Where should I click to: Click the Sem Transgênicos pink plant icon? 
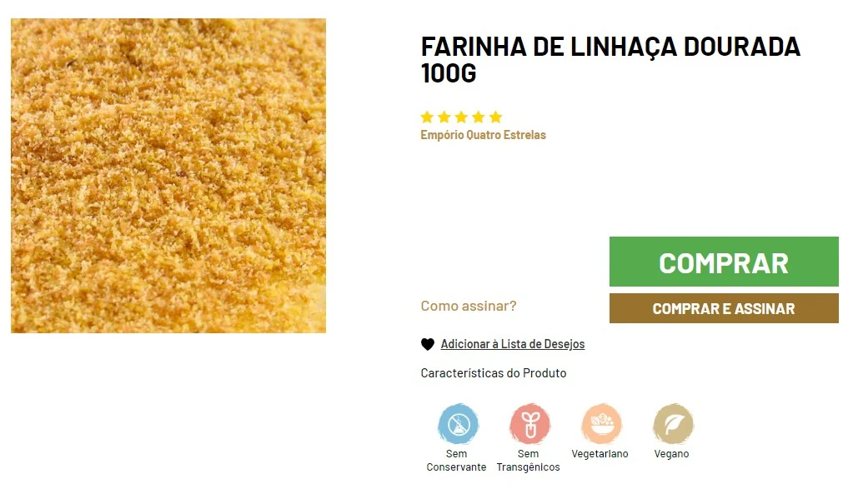[529, 424]
